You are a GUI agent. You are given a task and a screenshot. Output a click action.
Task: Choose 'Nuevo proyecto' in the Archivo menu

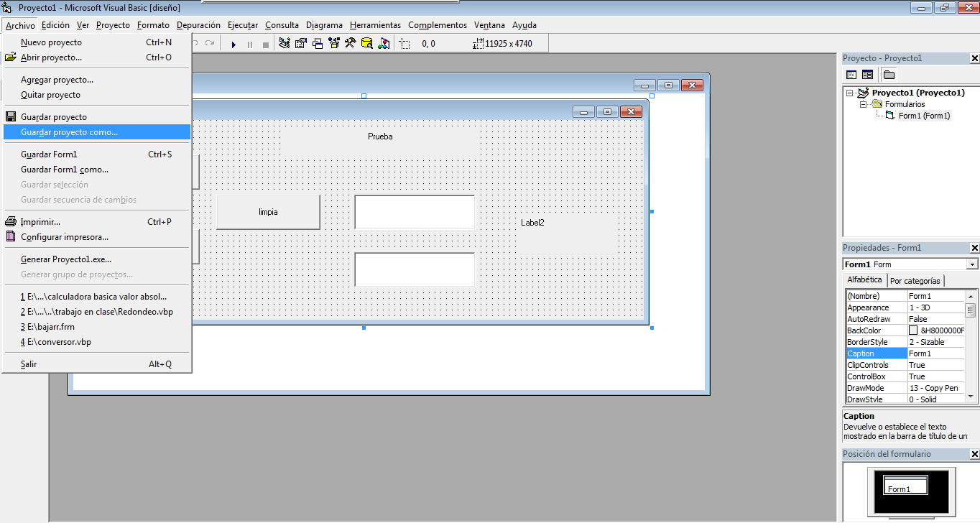[x=97, y=42]
